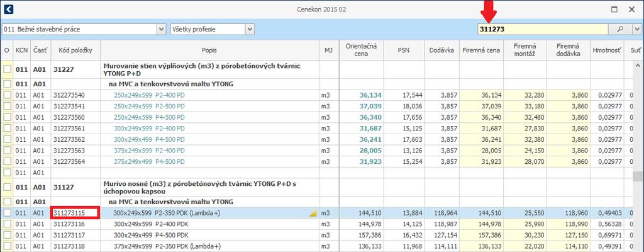
Task: Select the '375x249x599 P2-350 PDK (Lambda+)' description
Action: coord(167,246)
